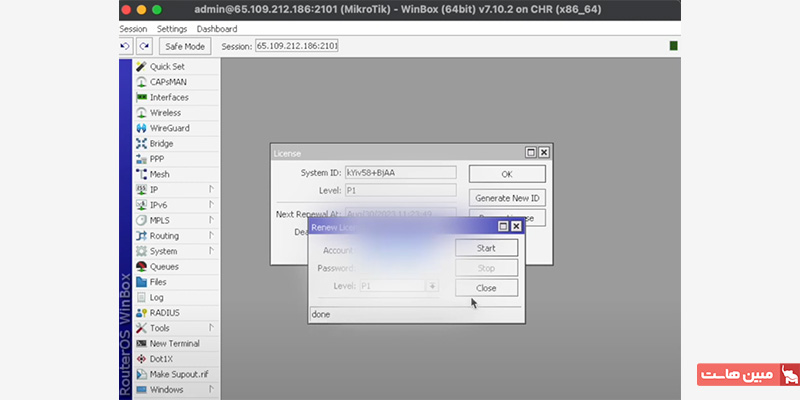Click Generate New ID button
Image resolution: width=800 pixels, height=400 pixels.
(507, 198)
